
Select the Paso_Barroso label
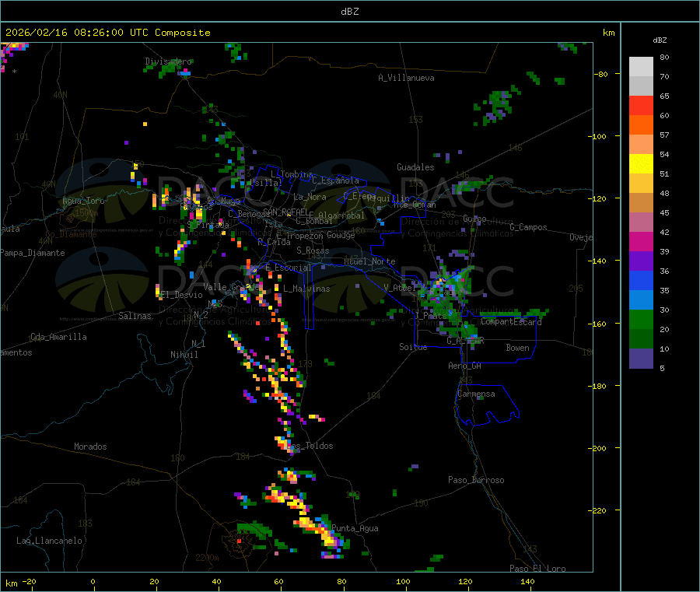click(x=476, y=480)
